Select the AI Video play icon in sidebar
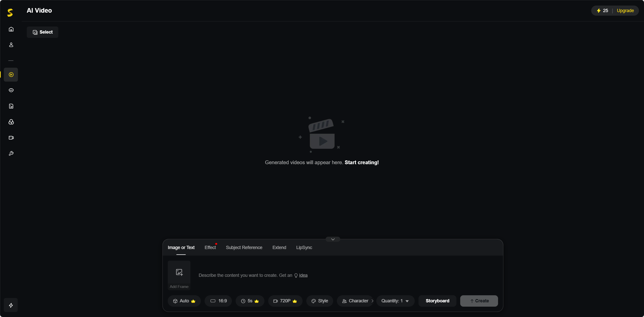Screen dimensions: 644x317 11,75
